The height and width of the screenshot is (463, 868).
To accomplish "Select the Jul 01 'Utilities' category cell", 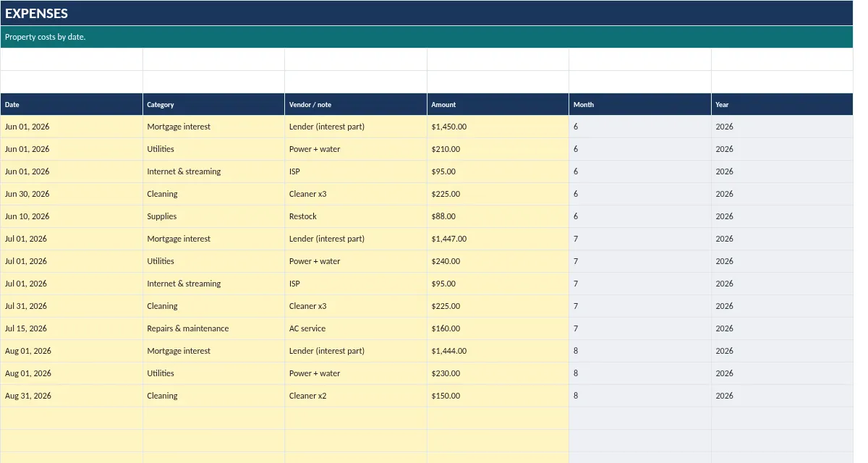I will (x=213, y=261).
